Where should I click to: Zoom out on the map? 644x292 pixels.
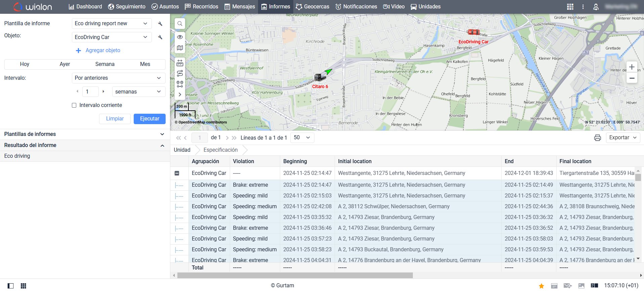632,78
